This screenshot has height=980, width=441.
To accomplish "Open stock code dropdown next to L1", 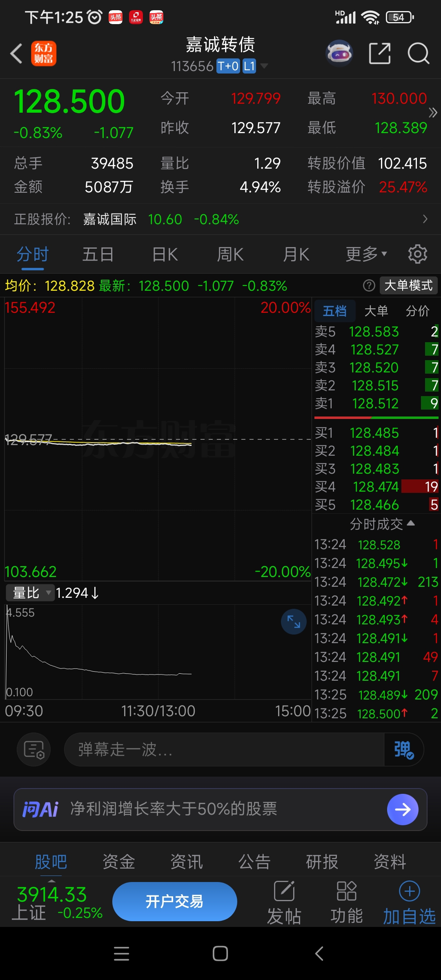I will pyautogui.click(x=264, y=66).
